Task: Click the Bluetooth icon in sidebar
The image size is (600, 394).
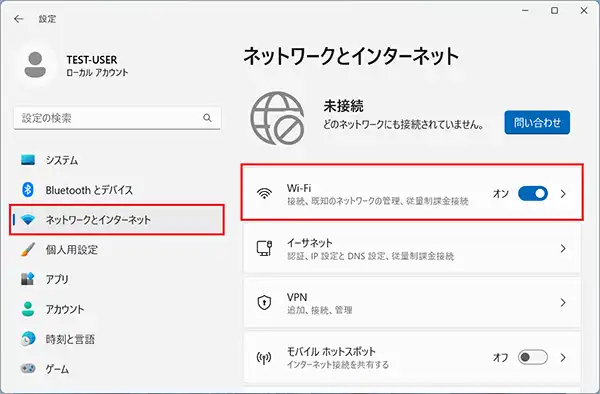Action: point(28,190)
